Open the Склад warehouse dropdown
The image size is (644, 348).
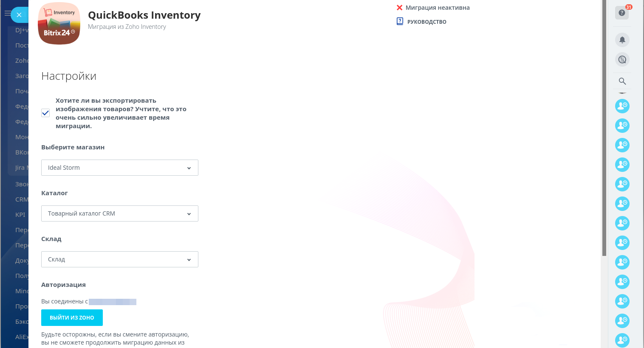(x=120, y=259)
